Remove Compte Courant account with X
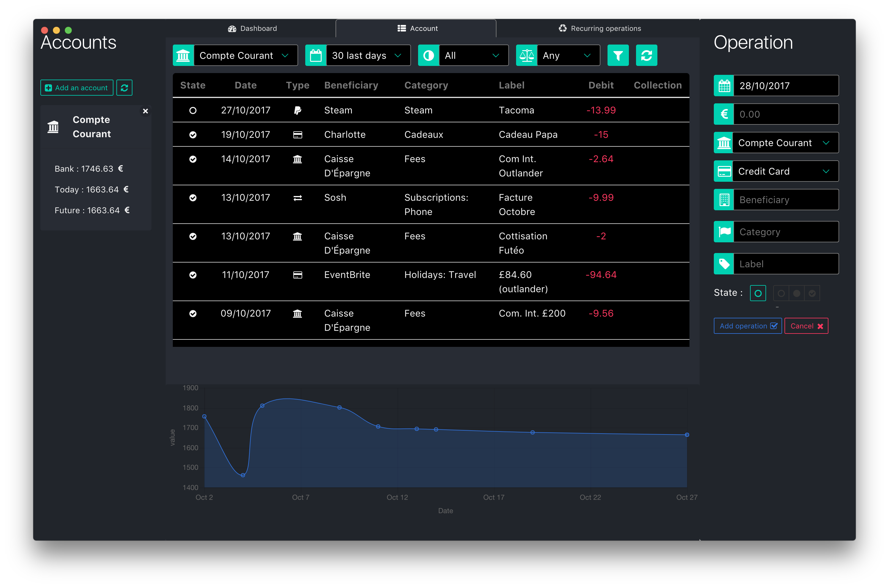 coord(145,111)
